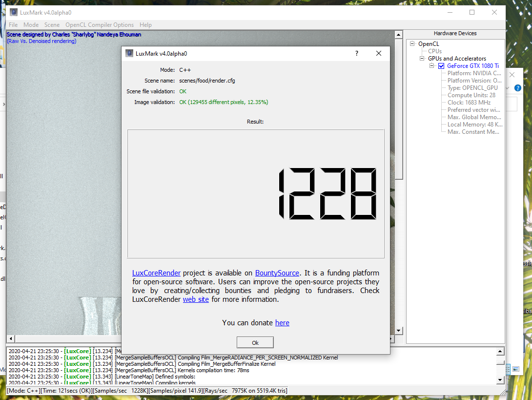Click the render view scroll down arrow
The image size is (532, 400).
click(x=399, y=330)
